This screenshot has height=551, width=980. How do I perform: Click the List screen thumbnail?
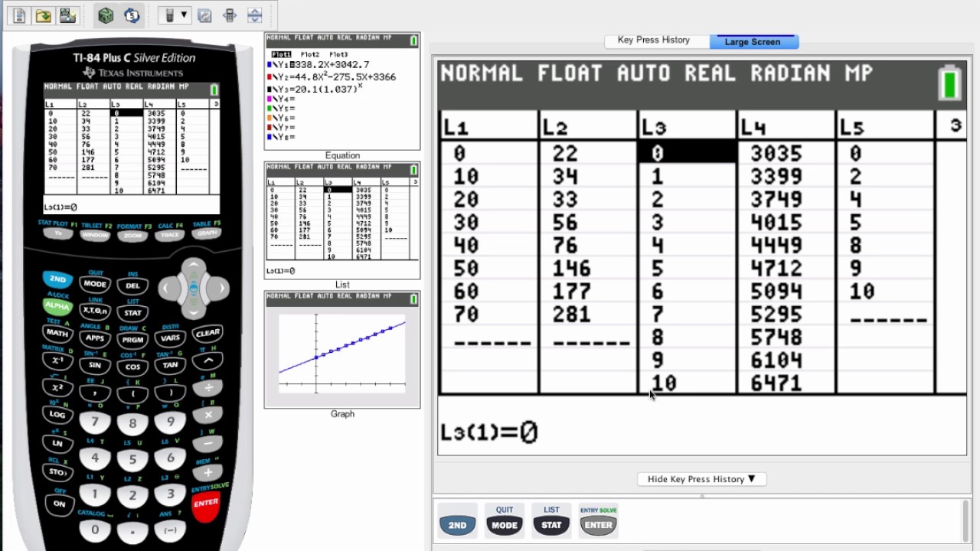[342, 220]
